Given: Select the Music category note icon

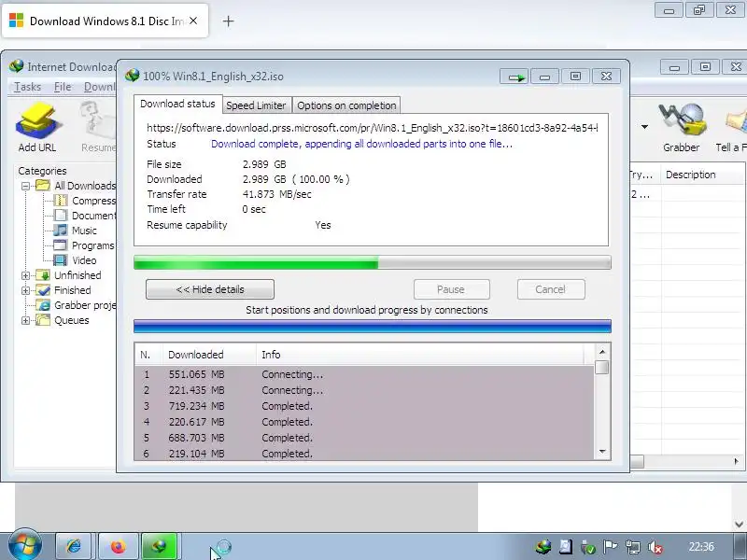Looking at the screenshot, I should coord(61,231).
